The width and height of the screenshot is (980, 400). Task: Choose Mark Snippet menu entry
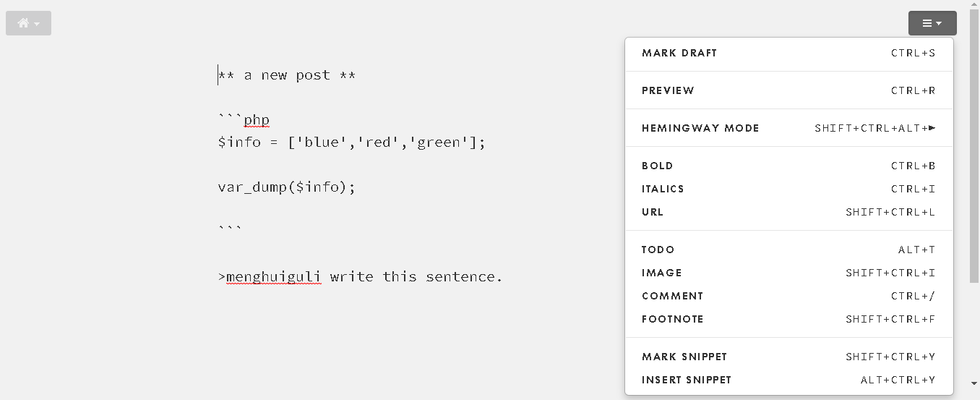click(788, 357)
